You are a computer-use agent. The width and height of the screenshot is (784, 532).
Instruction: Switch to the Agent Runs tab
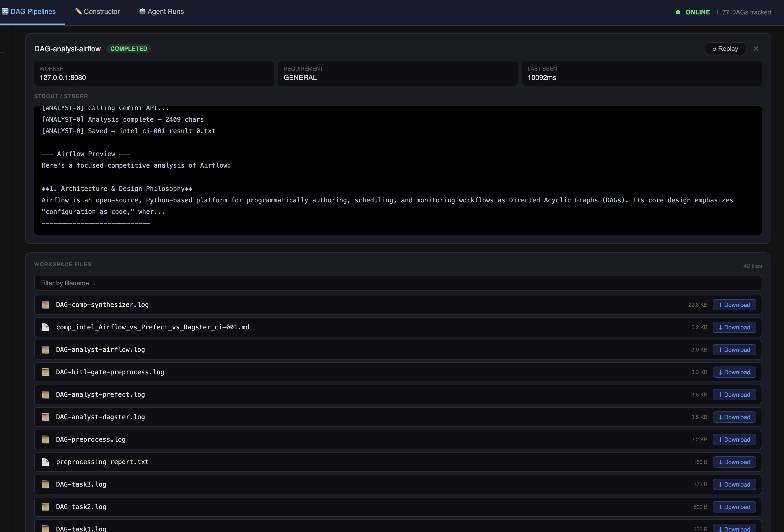(x=161, y=11)
